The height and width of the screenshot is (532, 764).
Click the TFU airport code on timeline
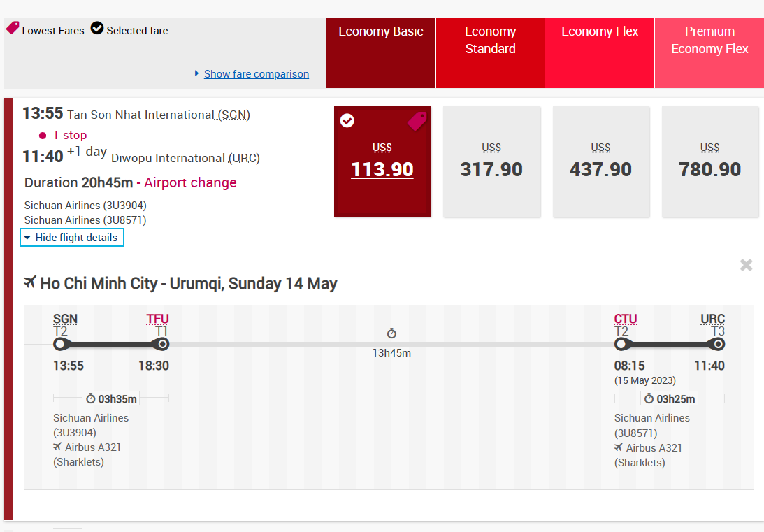(x=157, y=319)
